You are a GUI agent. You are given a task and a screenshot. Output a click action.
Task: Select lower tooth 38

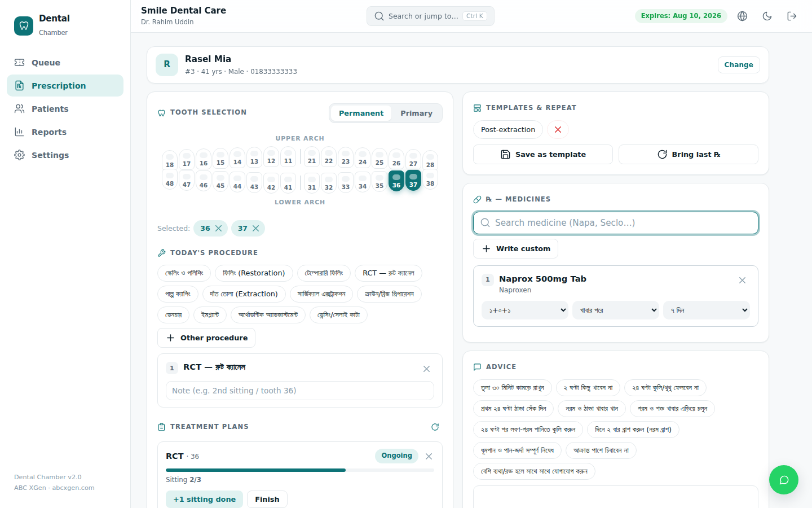(430, 179)
